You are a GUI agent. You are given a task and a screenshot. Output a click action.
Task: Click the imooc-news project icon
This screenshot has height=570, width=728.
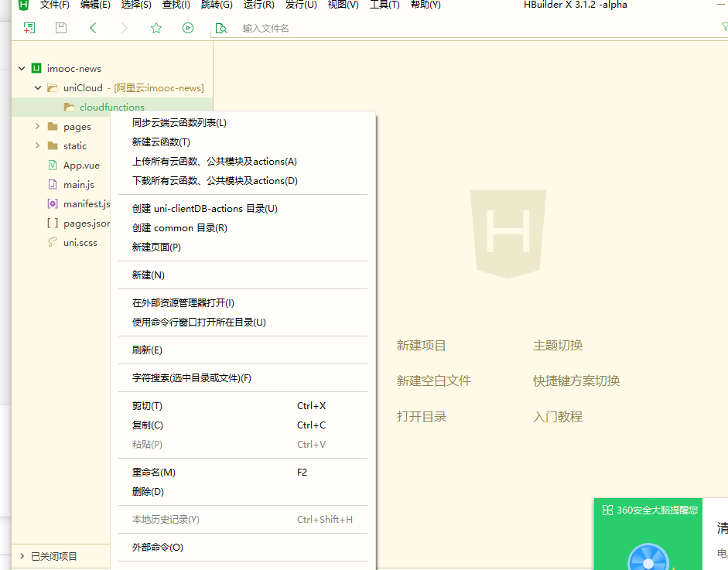tap(36, 68)
